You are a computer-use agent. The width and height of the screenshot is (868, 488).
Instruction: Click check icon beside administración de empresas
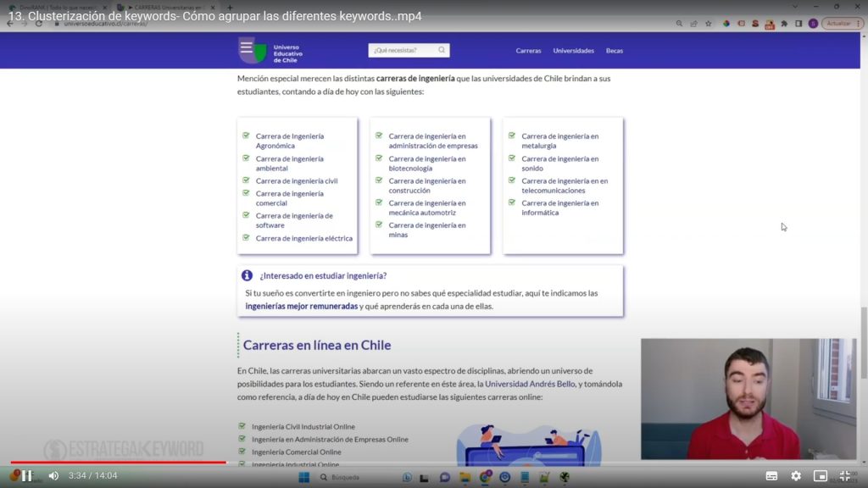point(379,136)
